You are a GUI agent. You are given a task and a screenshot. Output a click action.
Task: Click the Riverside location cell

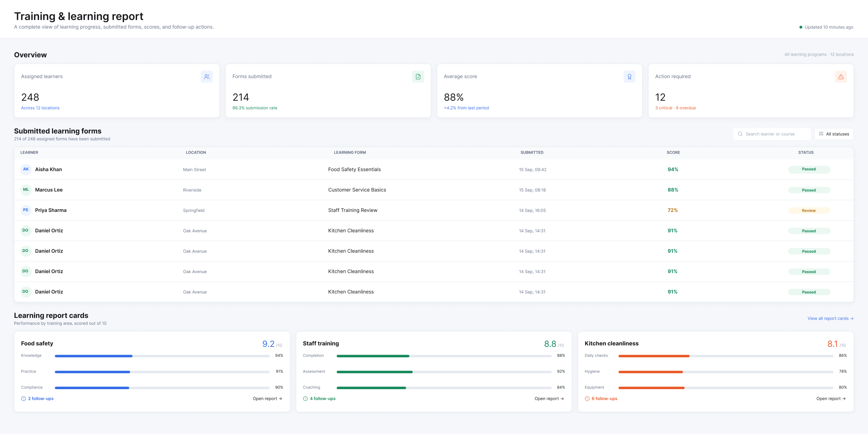point(192,190)
